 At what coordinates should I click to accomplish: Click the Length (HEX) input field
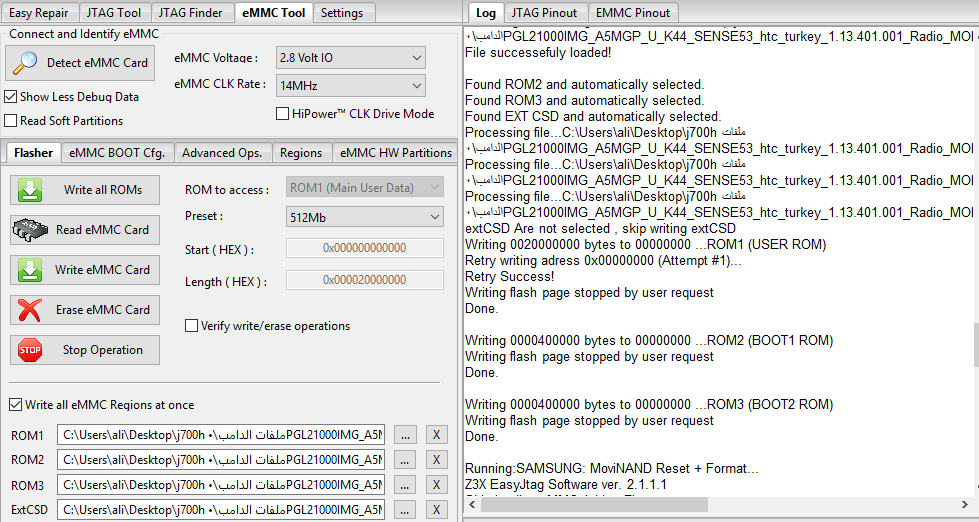click(x=365, y=280)
